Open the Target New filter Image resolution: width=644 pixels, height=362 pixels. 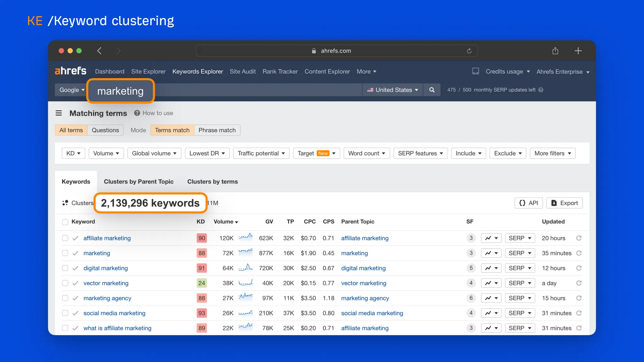(x=316, y=153)
